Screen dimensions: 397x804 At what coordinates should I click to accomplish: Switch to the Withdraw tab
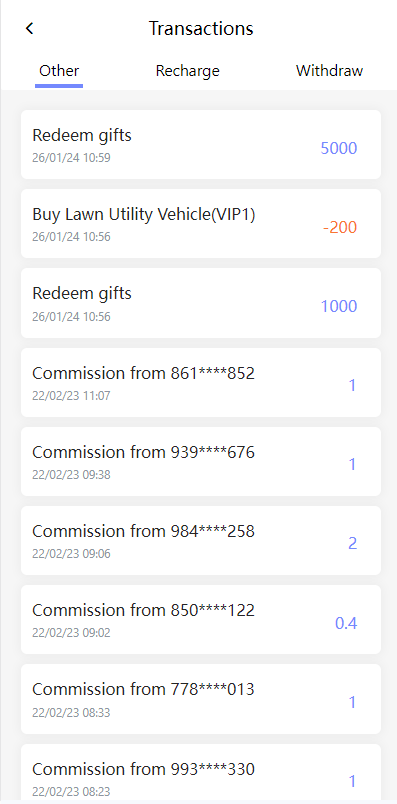point(329,71)
